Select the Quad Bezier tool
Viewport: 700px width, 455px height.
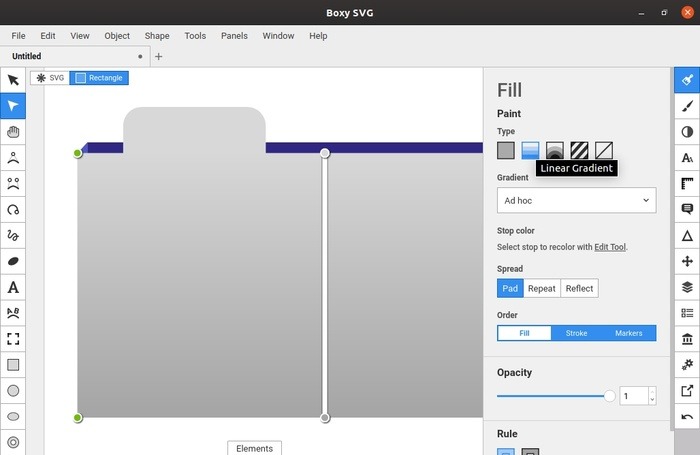click(13, 158)
